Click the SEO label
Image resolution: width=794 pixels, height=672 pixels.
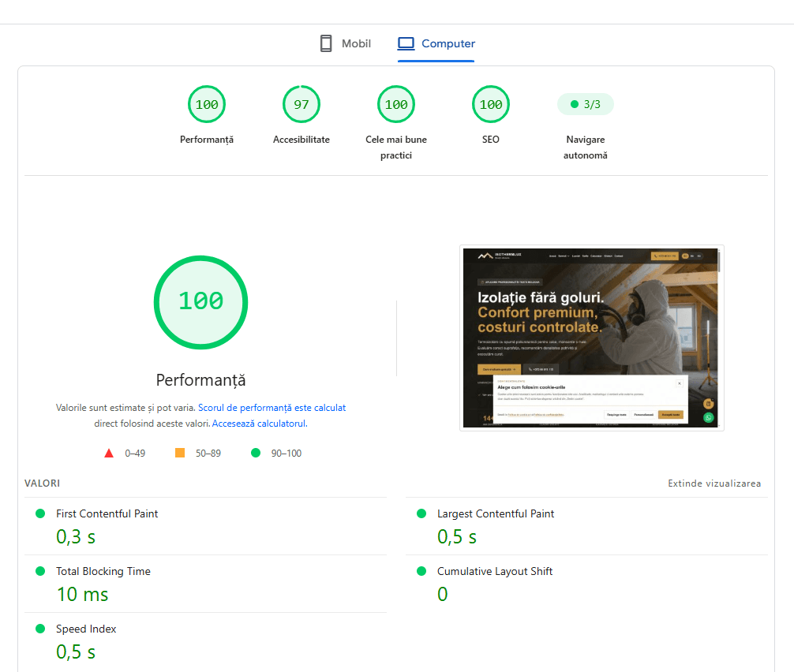[491, 139]
